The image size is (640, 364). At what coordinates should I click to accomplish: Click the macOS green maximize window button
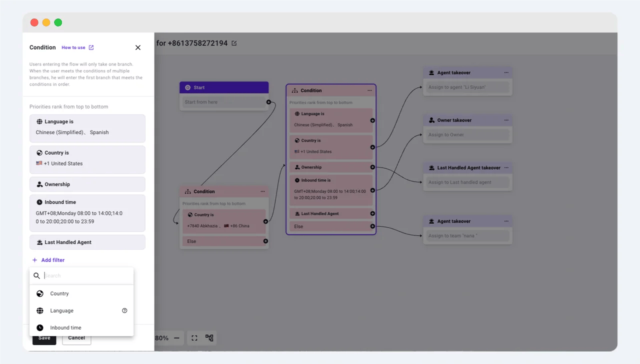[58, 22]
